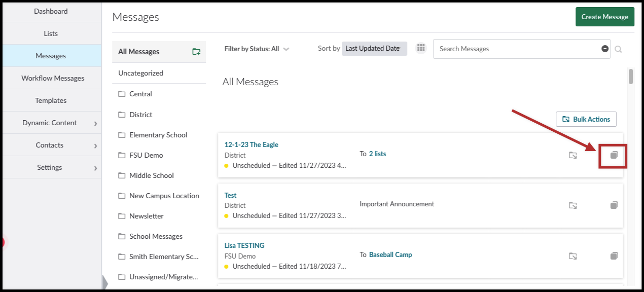Expand the Settings submenu arrow
This screenshot has height=292, width=644.
pos(95,168)
